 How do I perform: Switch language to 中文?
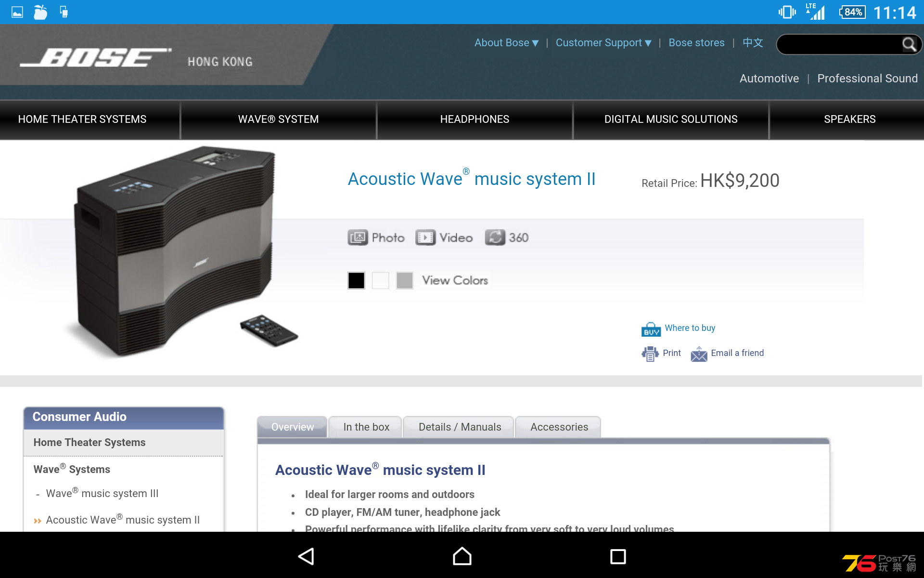[x=753, y=43]
